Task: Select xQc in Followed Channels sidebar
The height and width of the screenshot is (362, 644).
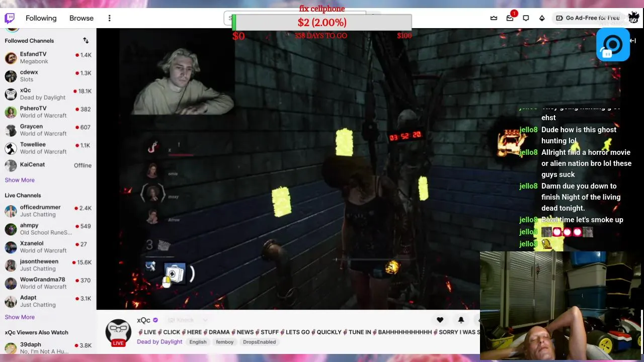Action: pos(48,94)
